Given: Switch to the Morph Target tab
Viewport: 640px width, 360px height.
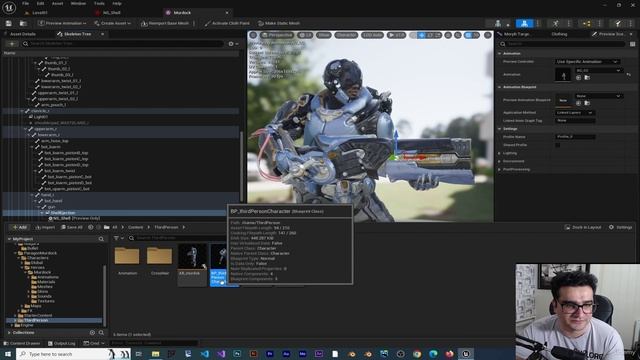Looking at the screenshot, I should (514, 34).
